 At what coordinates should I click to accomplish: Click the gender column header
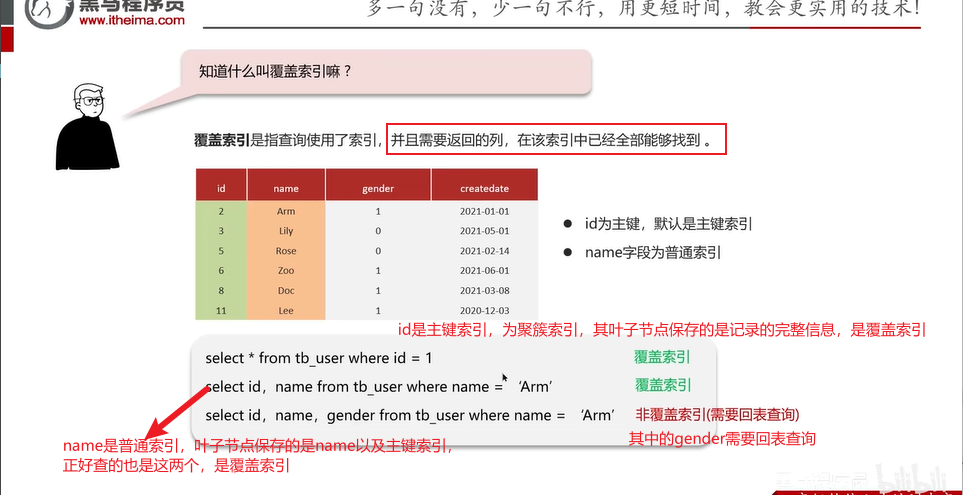pos(378,189)
